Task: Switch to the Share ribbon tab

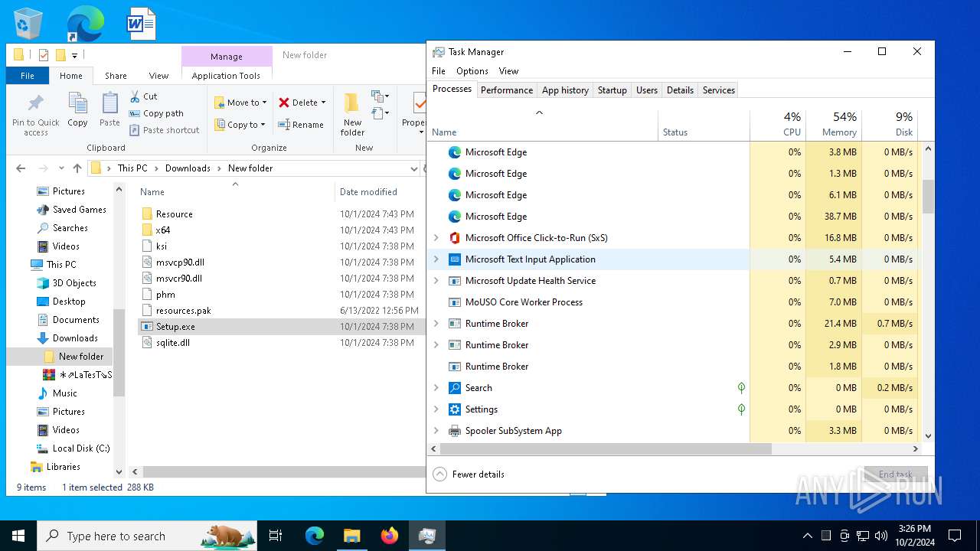Action: 116,76
